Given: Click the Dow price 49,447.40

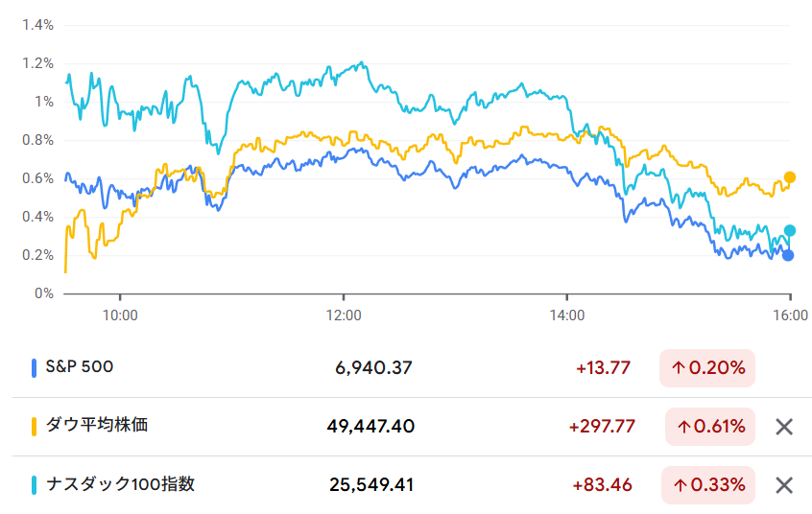Looking at the screenshot, I should (x=370, y=427).
